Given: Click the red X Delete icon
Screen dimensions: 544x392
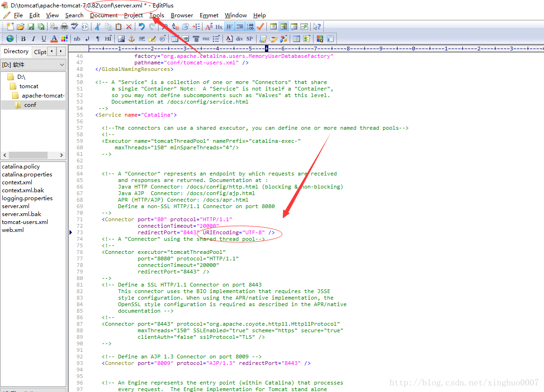Looking at the screenshot, I should point(129,27).
